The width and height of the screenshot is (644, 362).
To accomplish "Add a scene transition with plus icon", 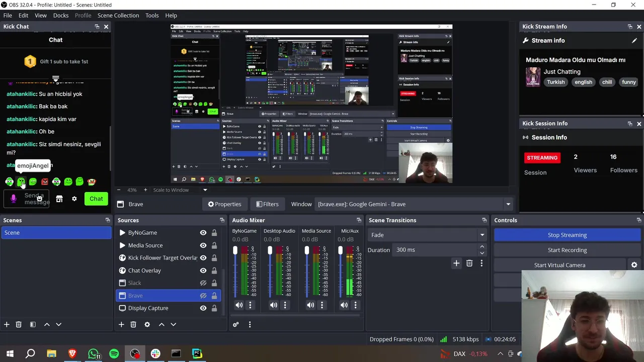I will tap(456, 263).
